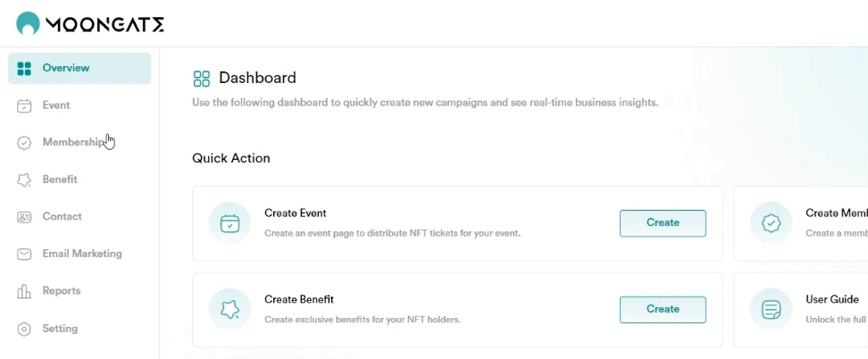The height and width of the screenshot is (359, 868).
Task: Click the Dashboard heading grid icon
Action: coord(202,79)
